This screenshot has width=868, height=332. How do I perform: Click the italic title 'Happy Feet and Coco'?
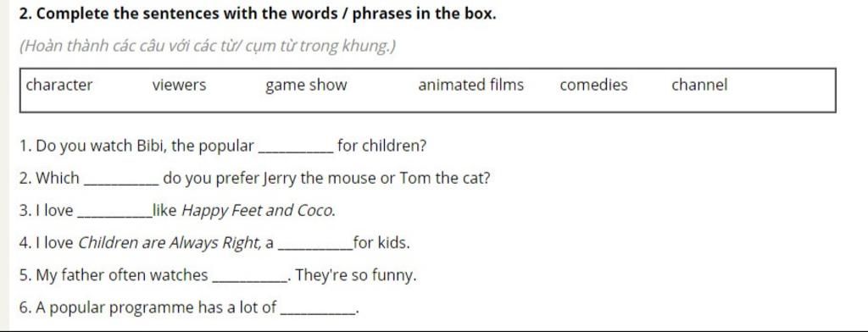click(x=259, y=212)
